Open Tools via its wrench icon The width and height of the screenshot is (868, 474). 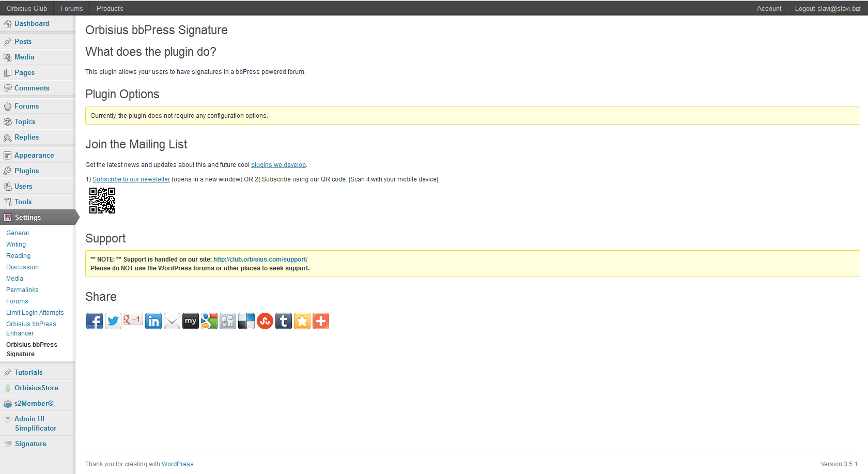8,202
